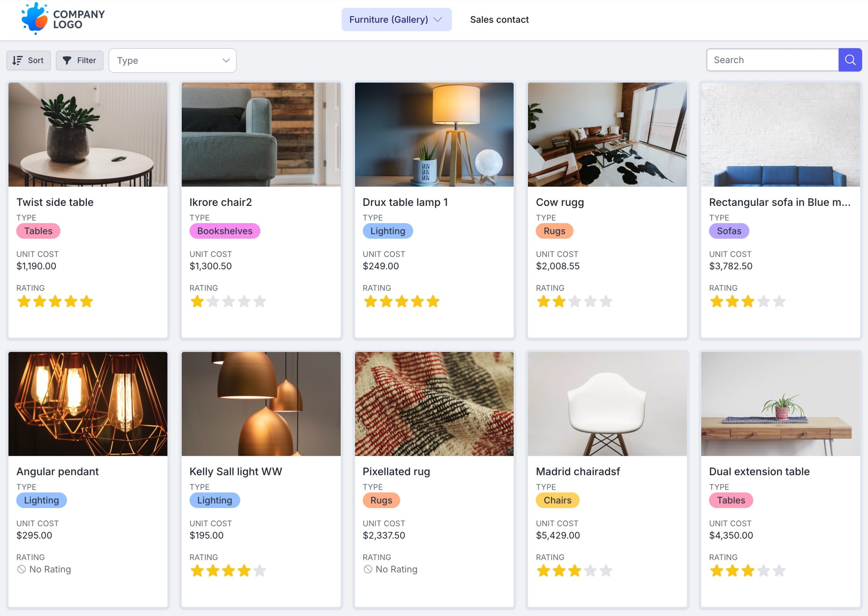Click the Dual extension table title
868x616 pixels.
tap(759, 471)
